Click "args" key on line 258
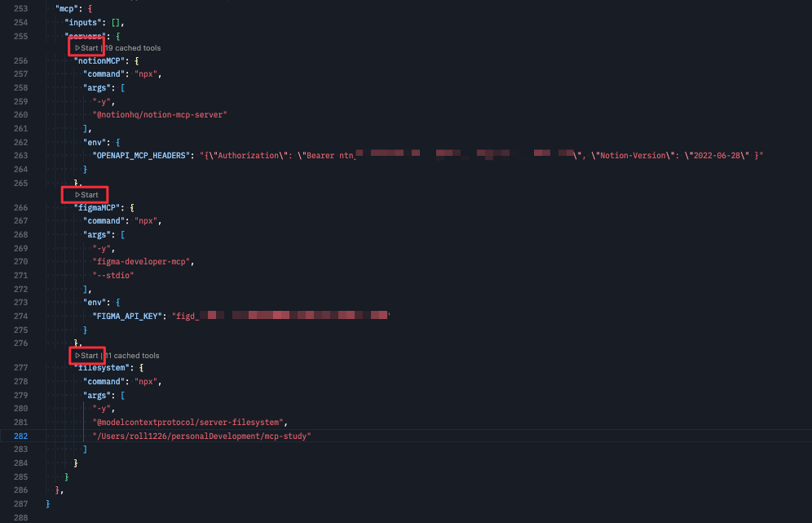The width and height of the screenshot is (812, 523). pos(97,87)
